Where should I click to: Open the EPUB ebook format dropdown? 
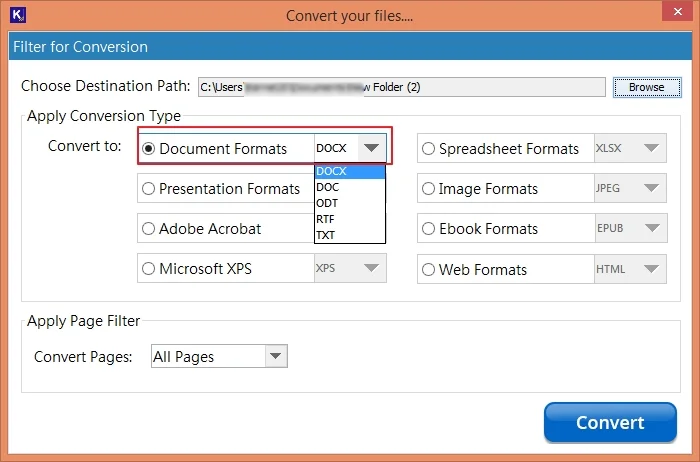click(631, 229)
